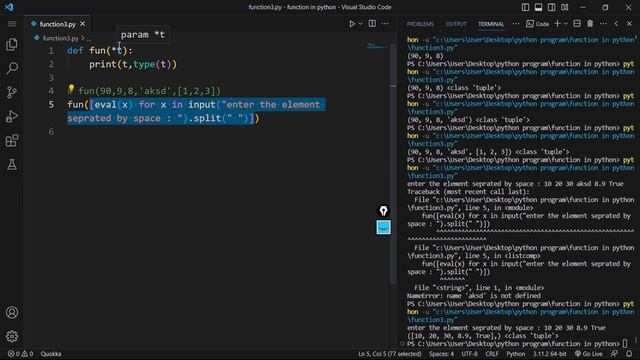640x360 pixels.
Task: Split the editor to the right
Action: 372,24
